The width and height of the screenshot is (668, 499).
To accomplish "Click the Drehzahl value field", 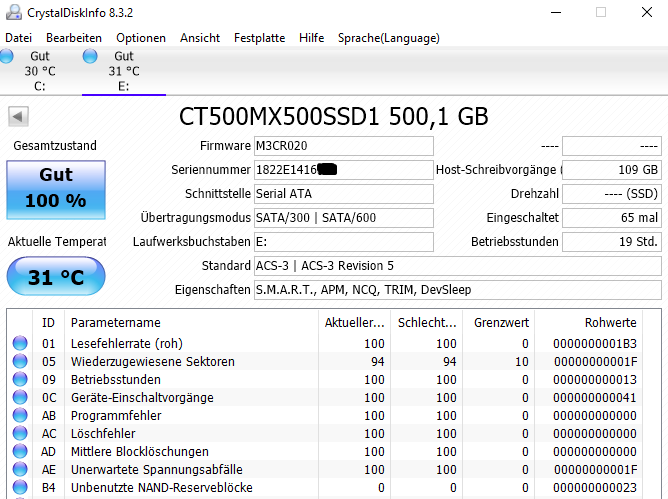I will pyautogui.click(x=612, y=193).
